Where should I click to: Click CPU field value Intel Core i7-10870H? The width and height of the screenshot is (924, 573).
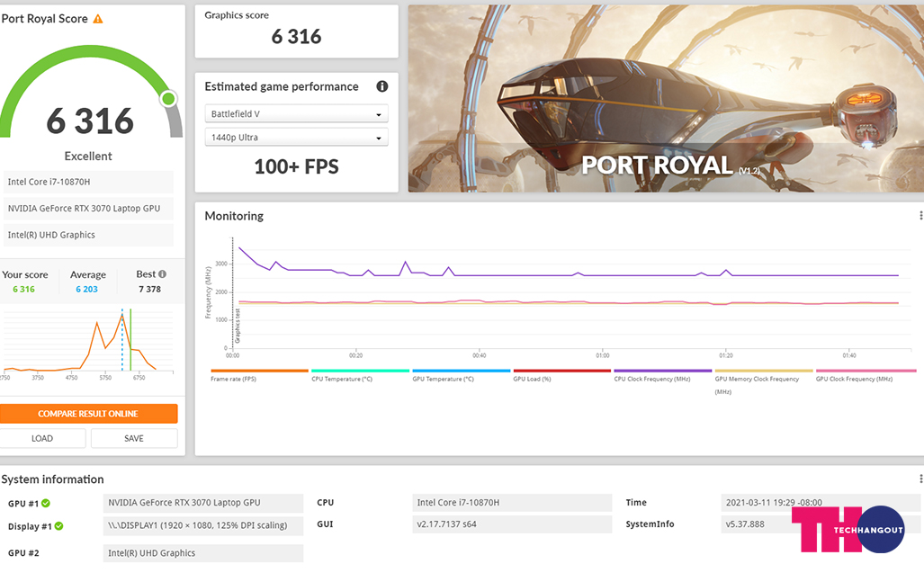pyautogui.click(x=512, y=502)
